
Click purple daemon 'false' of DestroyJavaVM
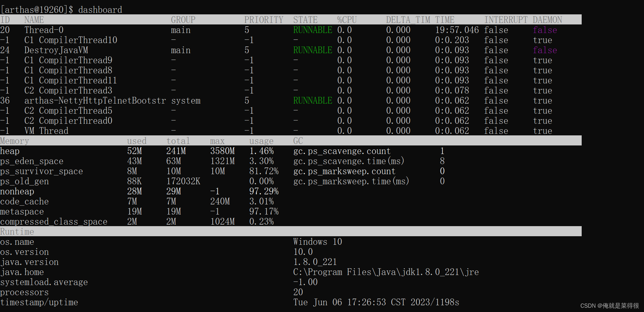(x=545, y=50)
